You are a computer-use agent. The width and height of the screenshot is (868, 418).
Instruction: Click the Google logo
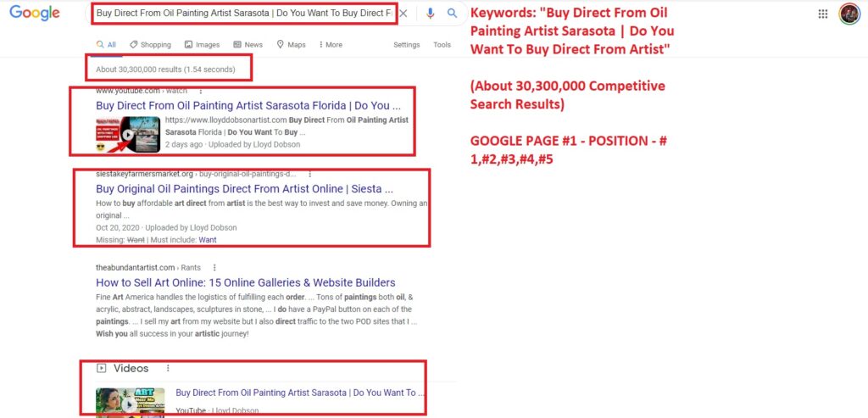pos(35,14)
